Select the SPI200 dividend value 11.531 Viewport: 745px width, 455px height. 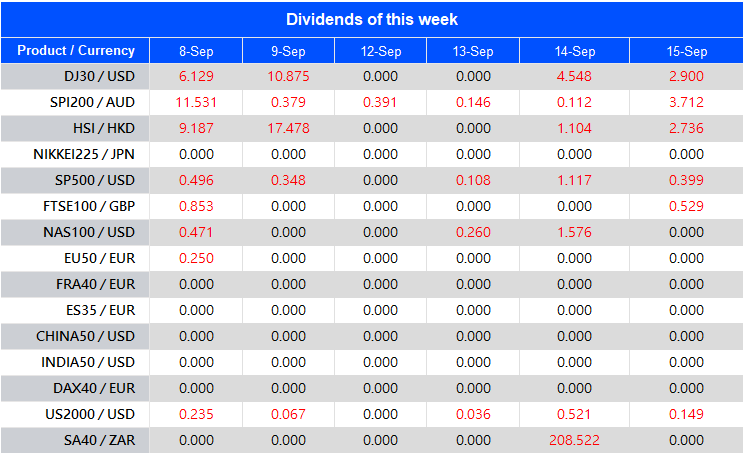tap(195, 103)
